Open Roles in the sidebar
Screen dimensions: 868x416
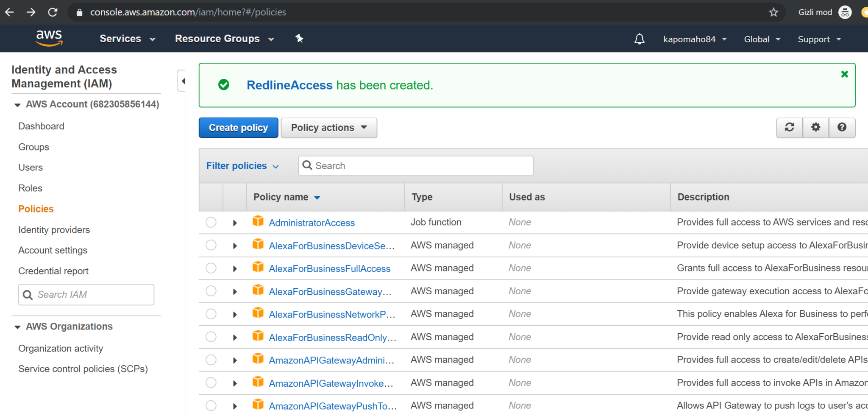[30, 188]
